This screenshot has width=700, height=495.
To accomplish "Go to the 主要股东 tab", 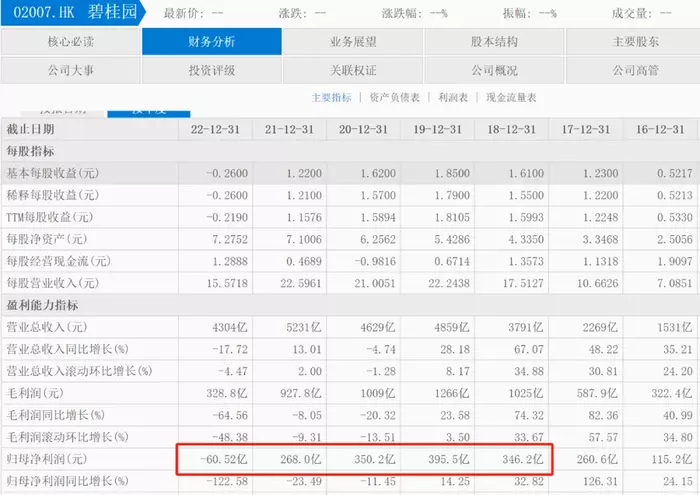I will point(634,42).
